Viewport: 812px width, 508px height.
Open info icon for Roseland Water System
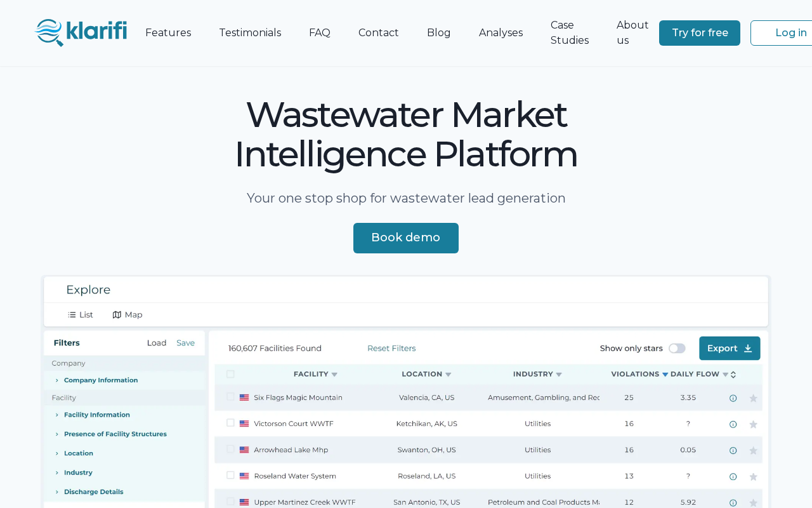(x=733, y=476)
